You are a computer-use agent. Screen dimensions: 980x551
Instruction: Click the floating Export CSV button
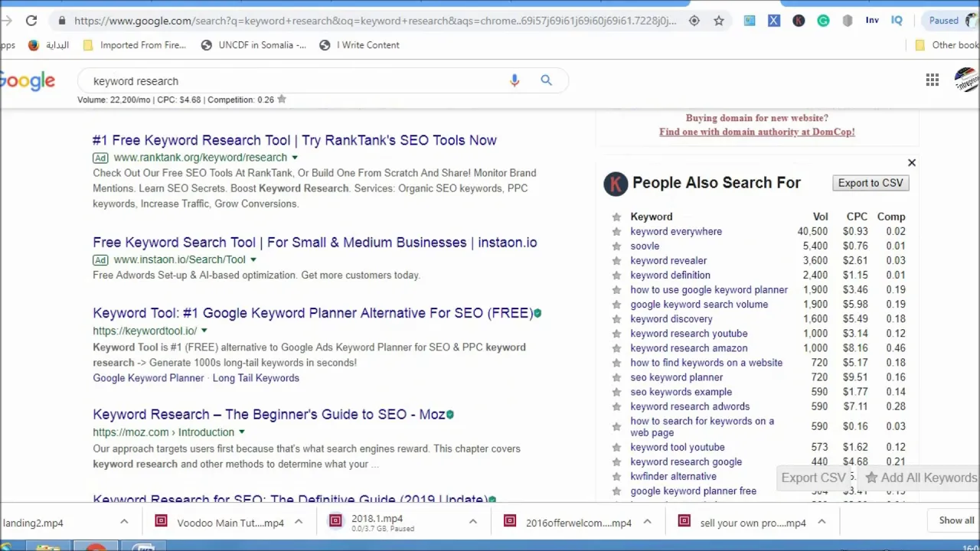(x=813, y=478)
